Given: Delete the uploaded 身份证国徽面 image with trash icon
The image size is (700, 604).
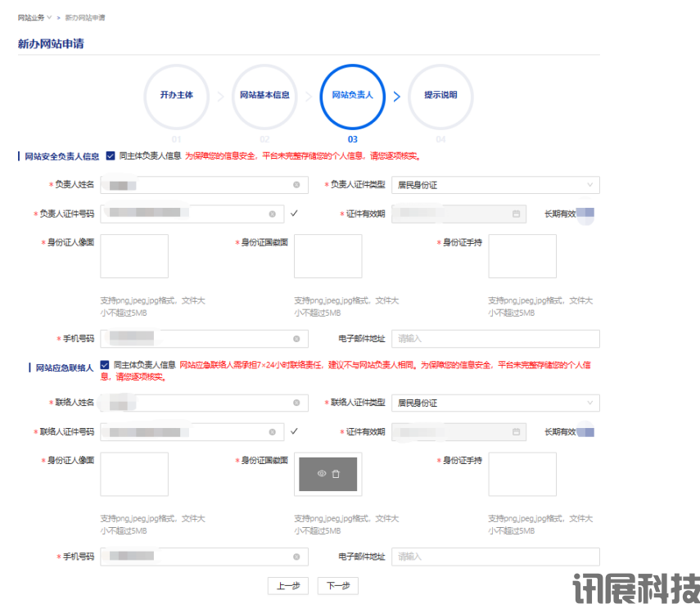Looking at the screenshot, I should coord(336,474).
